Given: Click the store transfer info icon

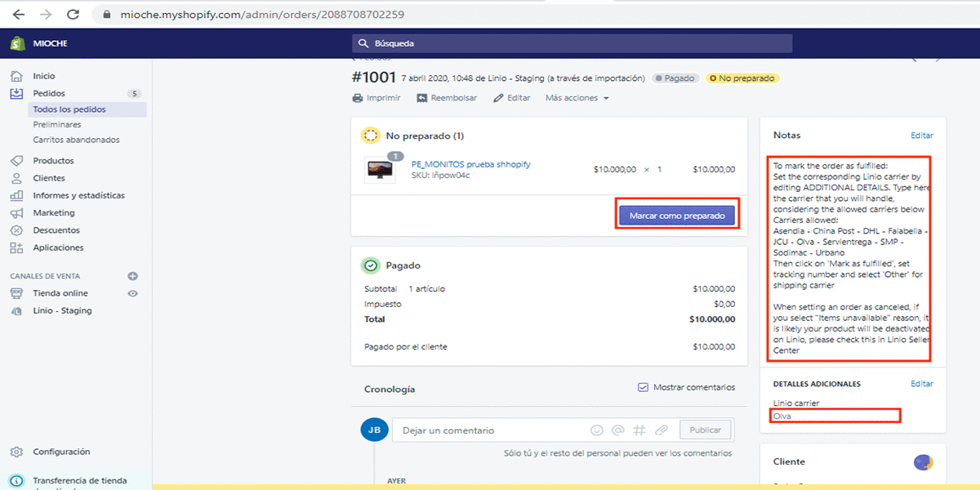Looking at the screenshot, I should 16,481.
